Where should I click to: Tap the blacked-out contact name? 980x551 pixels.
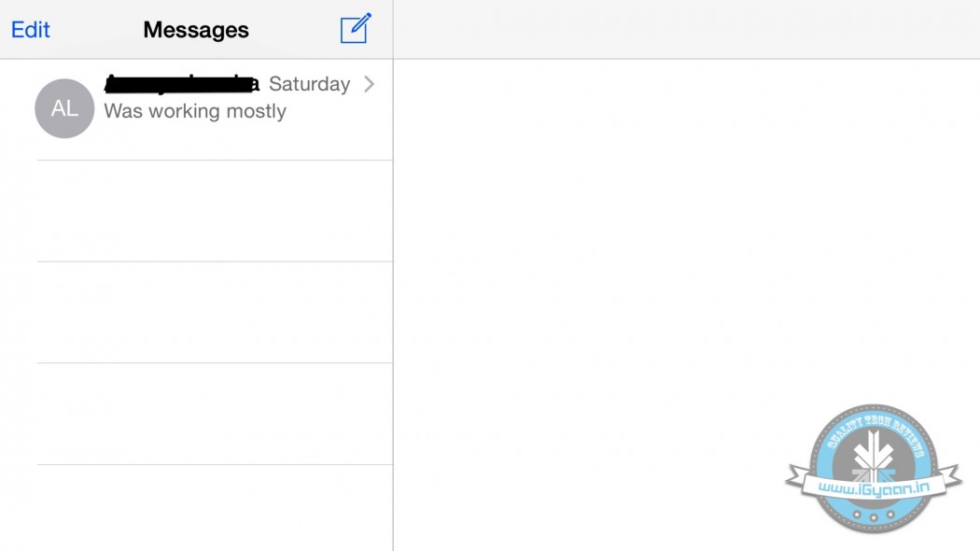181,84
